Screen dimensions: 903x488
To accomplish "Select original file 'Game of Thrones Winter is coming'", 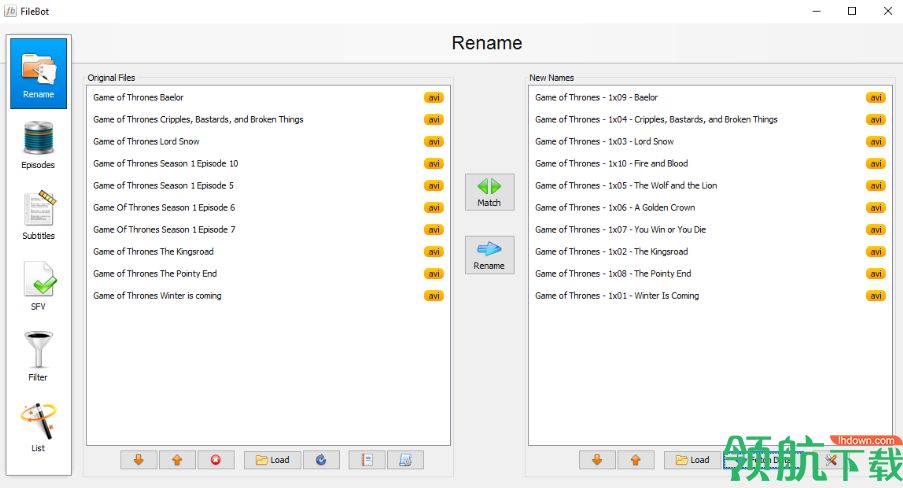I will coord(268,296).
